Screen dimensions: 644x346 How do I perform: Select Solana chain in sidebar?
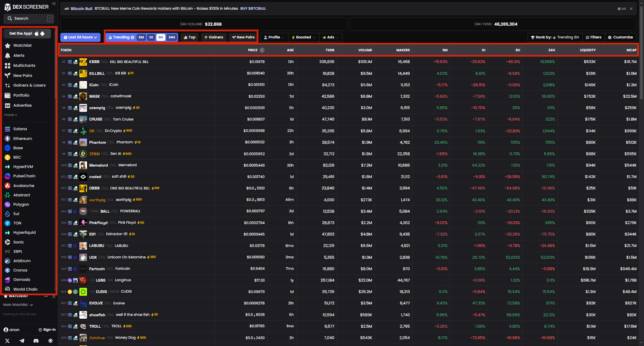coord(20,129)
